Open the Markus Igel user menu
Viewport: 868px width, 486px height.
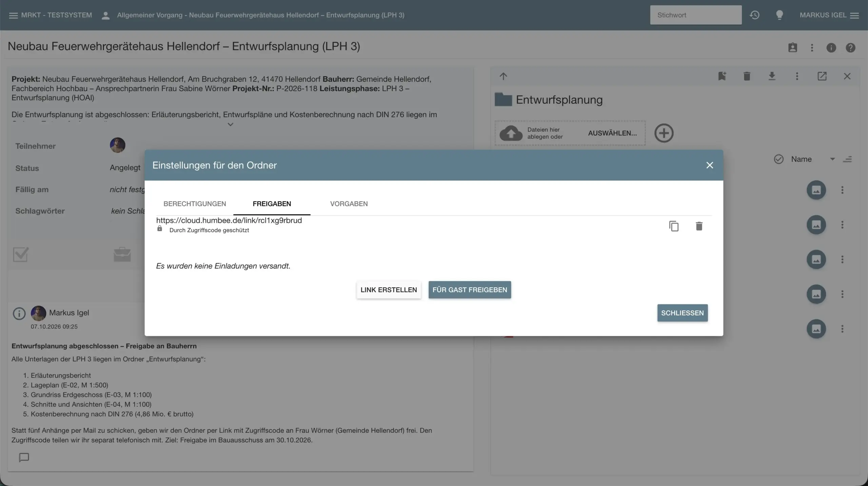[x=829, y=15]
